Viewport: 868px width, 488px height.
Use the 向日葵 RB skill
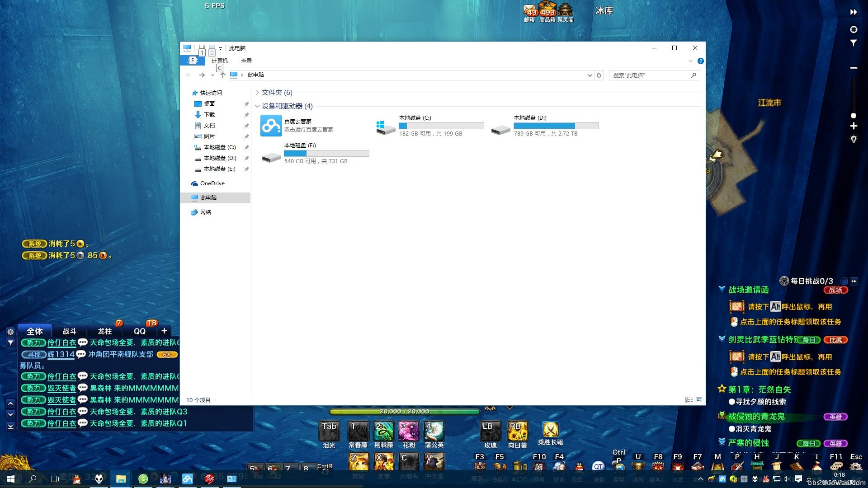tap(517, 431)
